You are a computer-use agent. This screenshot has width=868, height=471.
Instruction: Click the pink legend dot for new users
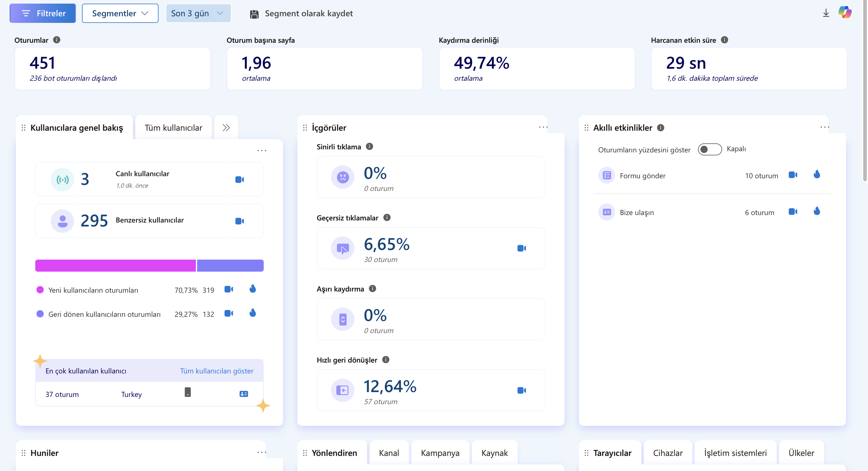point(40,290)
